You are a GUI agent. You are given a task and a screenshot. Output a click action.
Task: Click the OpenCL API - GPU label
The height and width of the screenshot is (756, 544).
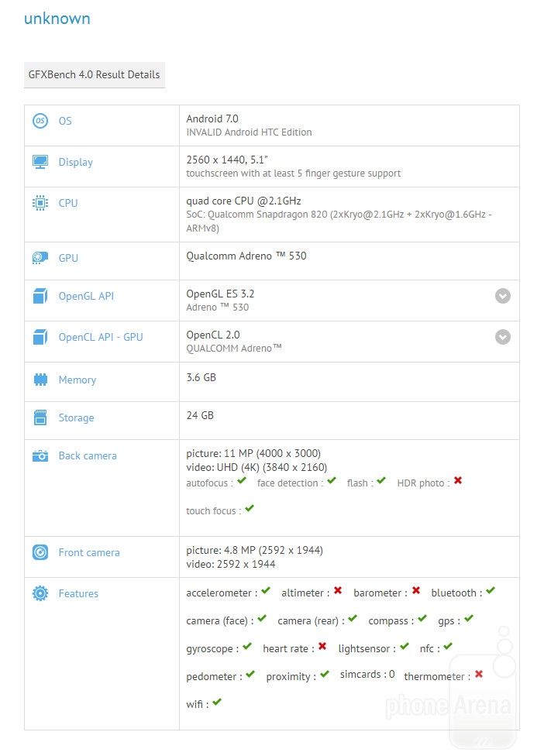pos(101,337)
